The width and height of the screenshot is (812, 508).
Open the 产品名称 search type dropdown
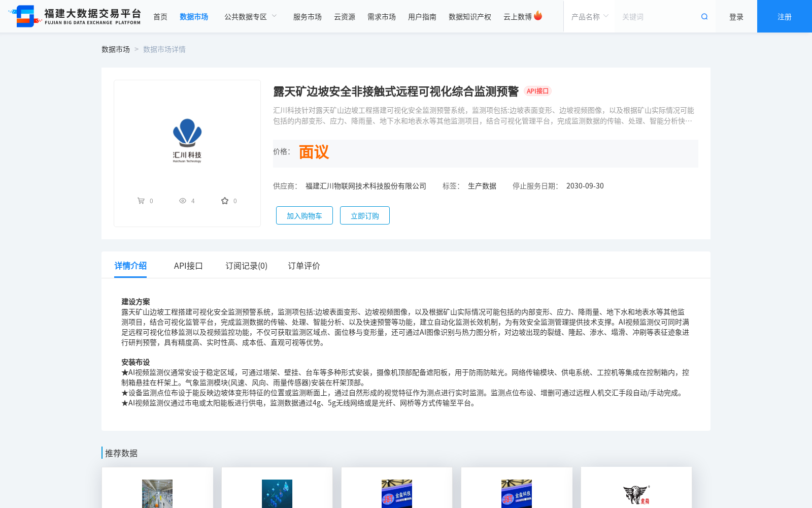[589, 17]
